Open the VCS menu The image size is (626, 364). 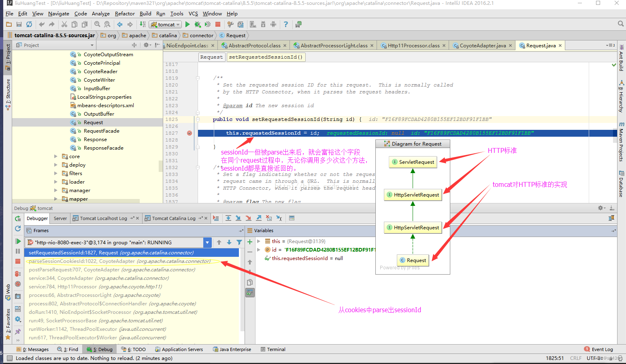pyautogui.click(x=193, y=13)
